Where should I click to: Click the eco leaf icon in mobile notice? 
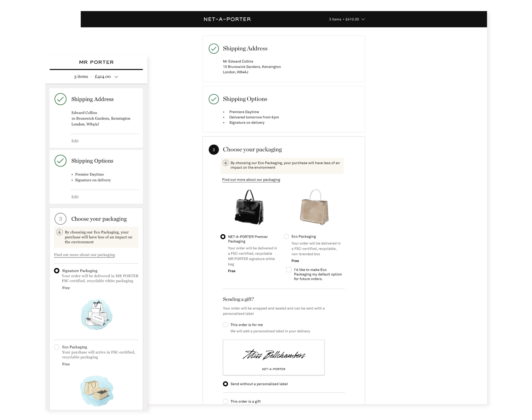[x=59, y=232]
